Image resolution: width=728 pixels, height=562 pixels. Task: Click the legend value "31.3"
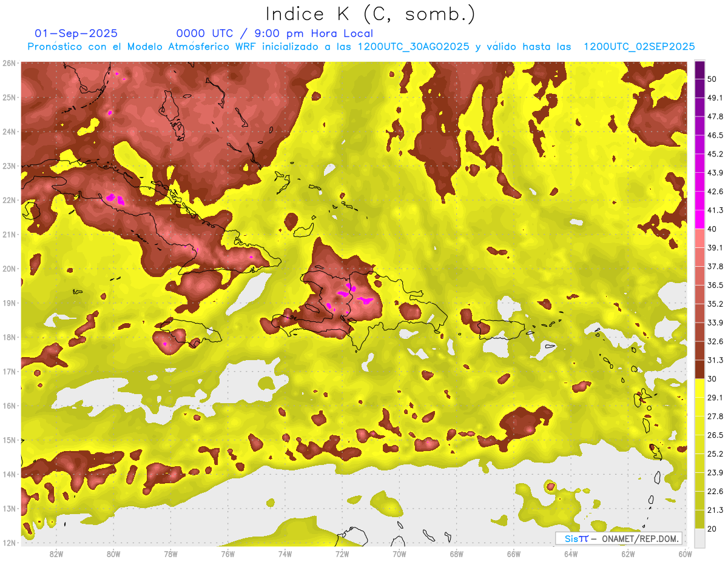point(715,360)
